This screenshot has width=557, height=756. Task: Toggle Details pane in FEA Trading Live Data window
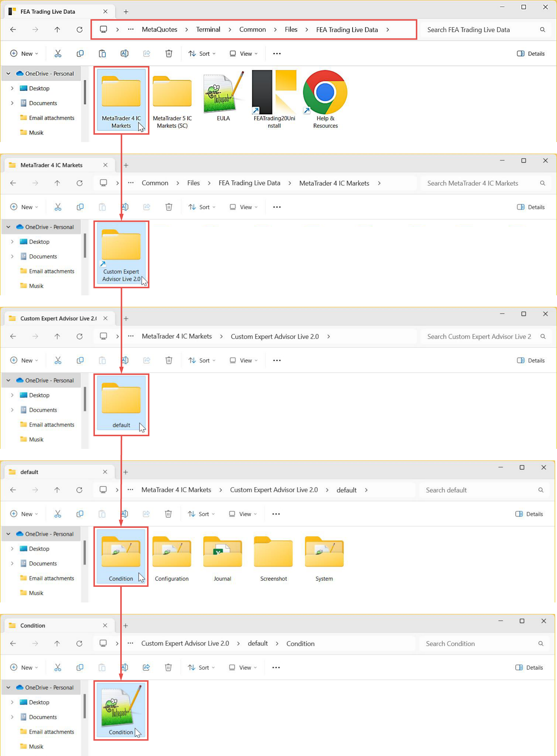[x=531, y=54]
